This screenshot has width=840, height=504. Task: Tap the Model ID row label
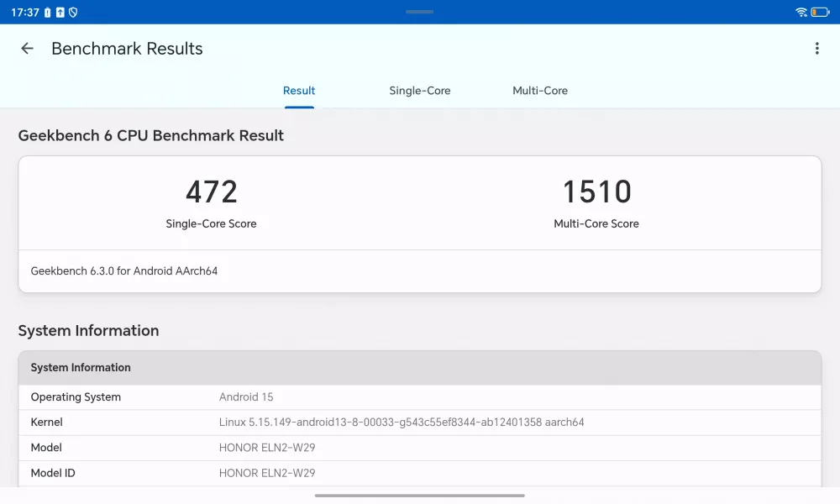click(53, 473)
